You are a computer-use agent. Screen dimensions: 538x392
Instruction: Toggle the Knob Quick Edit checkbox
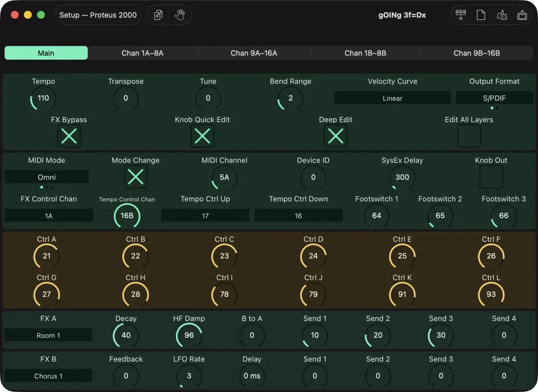[202, 136]
